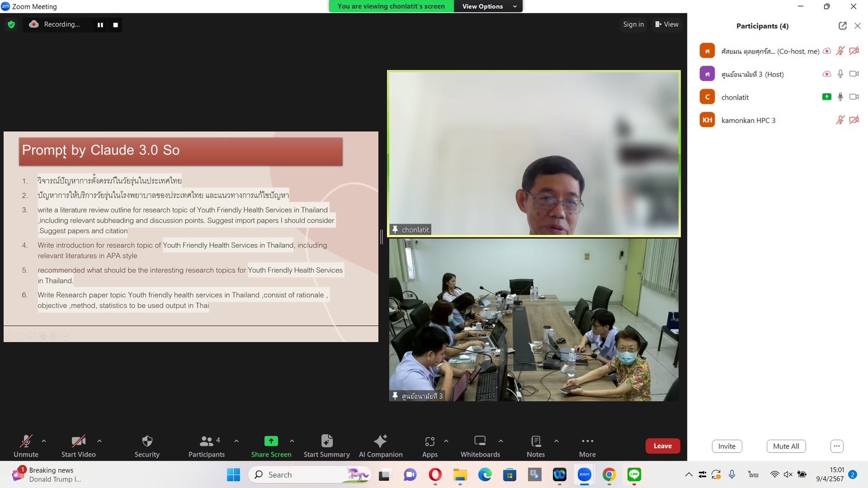Open Microsoft Edge from the taskbar

point(485,475)
